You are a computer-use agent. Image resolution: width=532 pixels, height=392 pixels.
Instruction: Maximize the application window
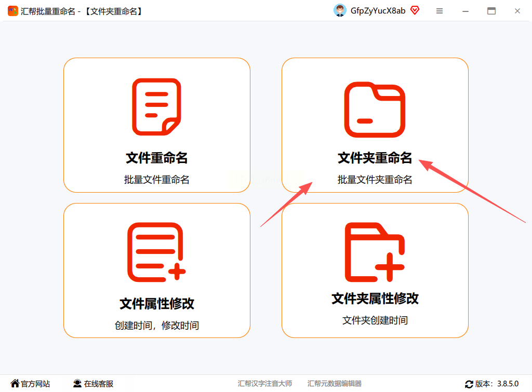pyautogui.click(x=491, y=11)
